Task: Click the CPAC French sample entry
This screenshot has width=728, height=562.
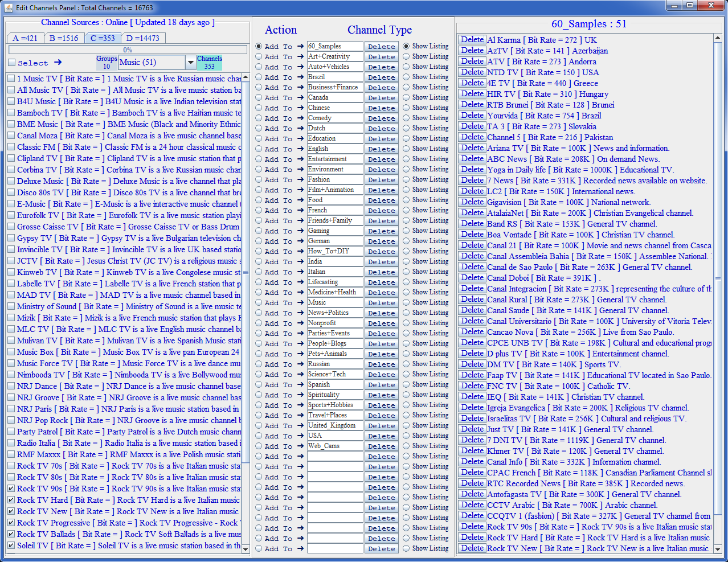Action: pyautogui.click(x=599, y=473)
